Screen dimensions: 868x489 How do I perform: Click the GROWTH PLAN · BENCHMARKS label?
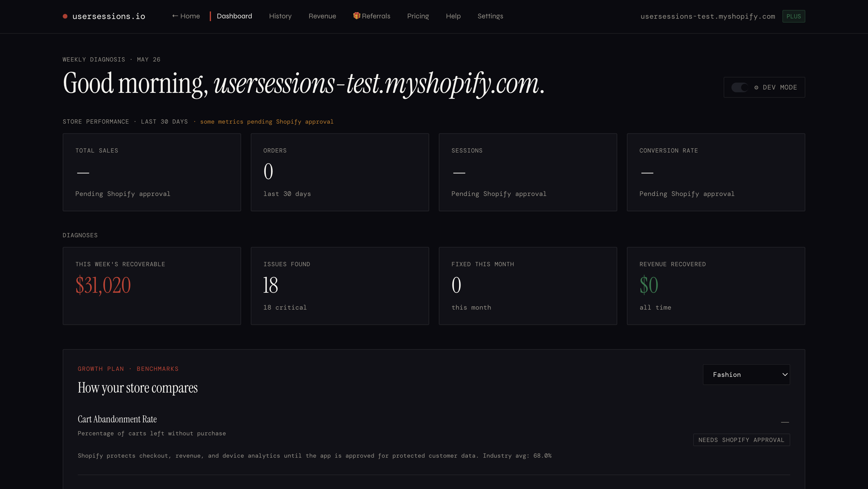pos(128,369)
